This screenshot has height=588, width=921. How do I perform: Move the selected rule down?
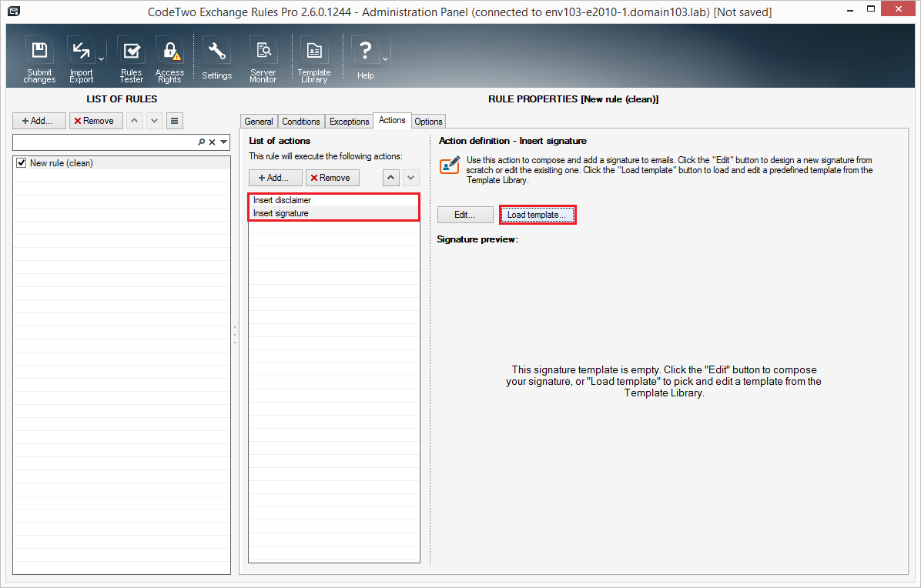click(155, 121)
